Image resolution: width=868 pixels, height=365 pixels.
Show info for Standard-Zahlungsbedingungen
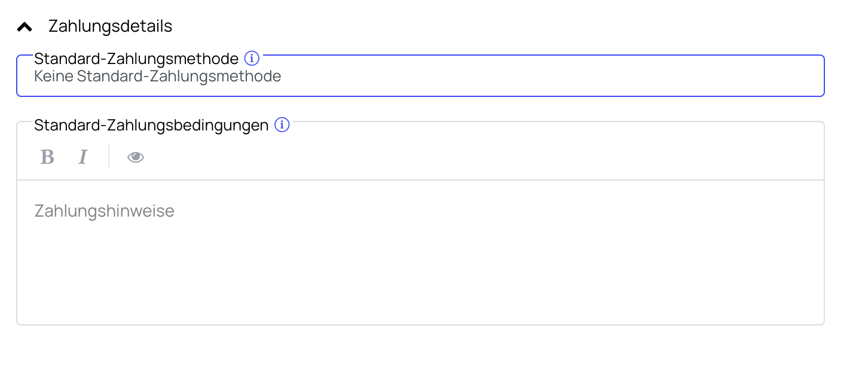pos(282,125)
